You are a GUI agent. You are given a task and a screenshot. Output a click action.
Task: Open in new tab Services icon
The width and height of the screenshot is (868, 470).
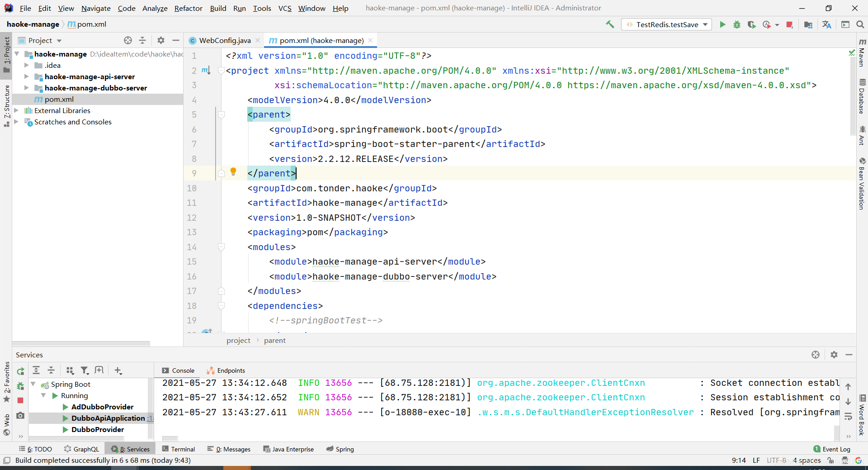coord(99,370)
